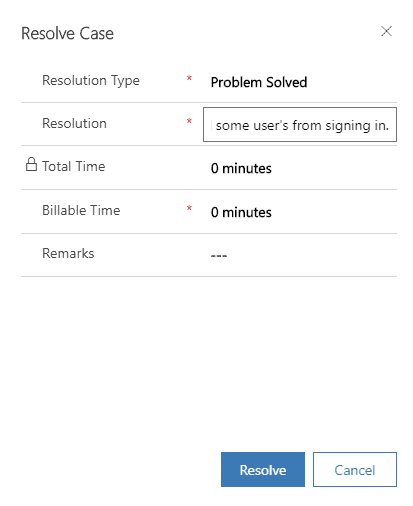Screen dimensions: 413x506
Task: Click the Remarks label text
Action: 68,253
